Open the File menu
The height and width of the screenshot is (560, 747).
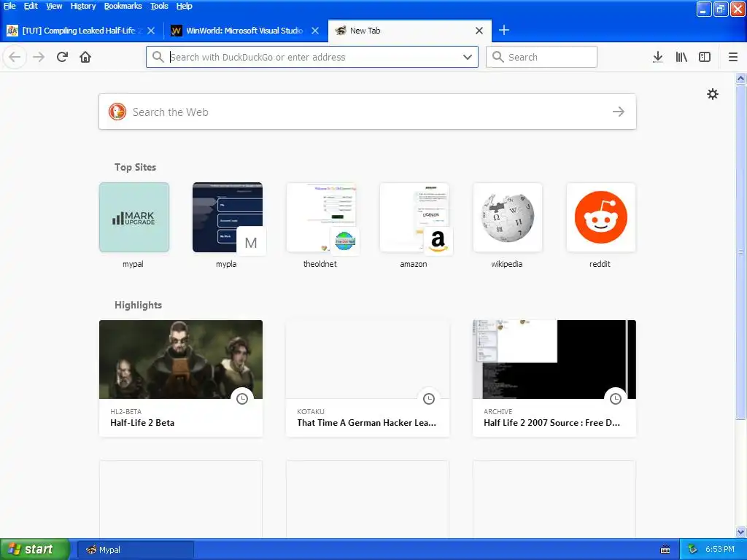[x=9, y=6]
